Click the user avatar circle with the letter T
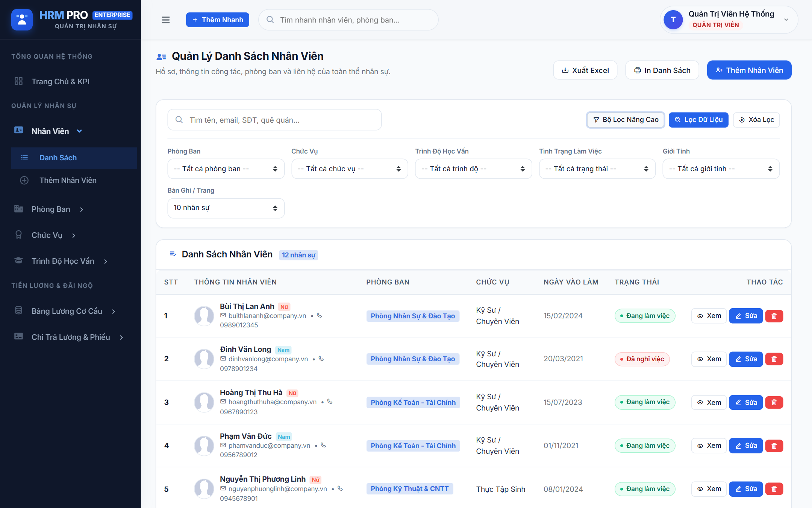The image size is (812, 508). (673, 20)
